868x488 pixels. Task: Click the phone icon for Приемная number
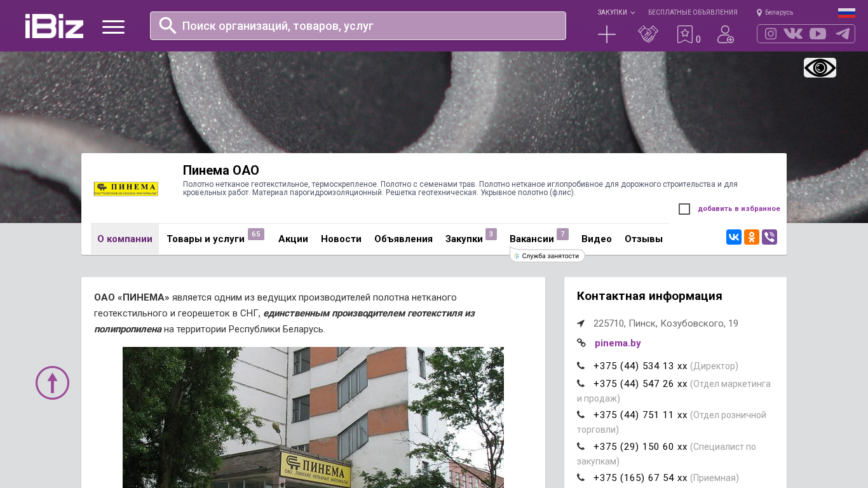click(581, 478)
